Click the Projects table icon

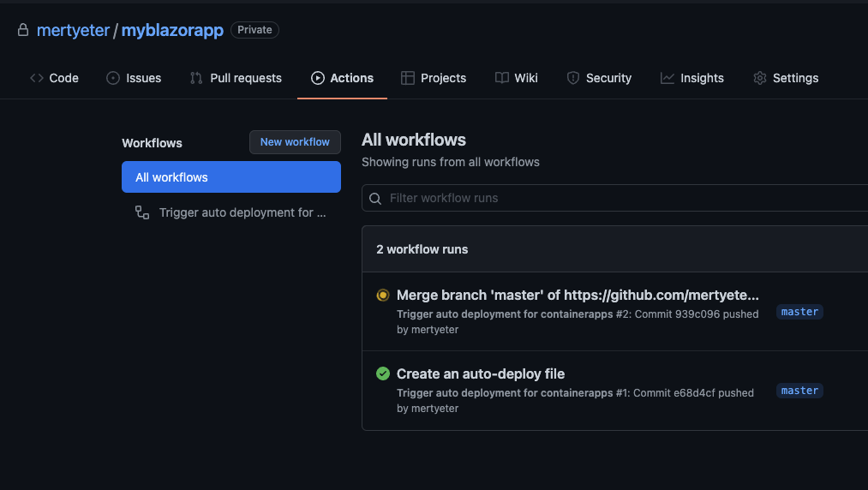coord(407,78)
